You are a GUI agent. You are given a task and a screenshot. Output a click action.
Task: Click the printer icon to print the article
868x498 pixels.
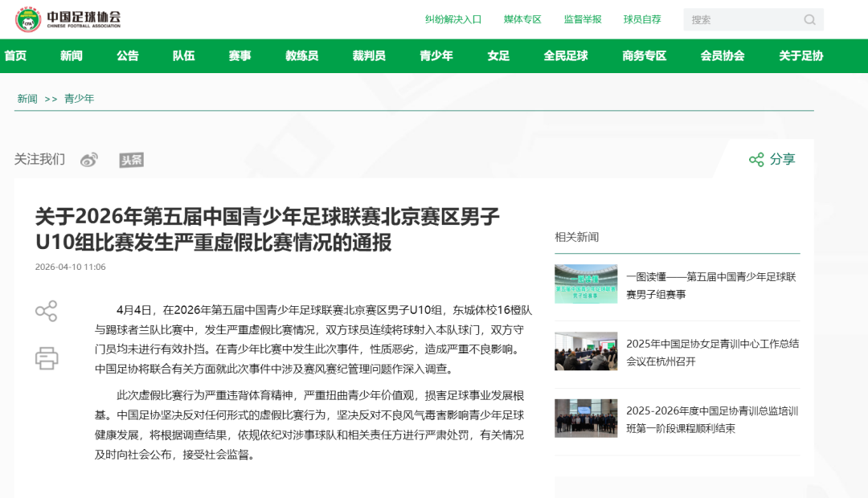tap(48, 359)
